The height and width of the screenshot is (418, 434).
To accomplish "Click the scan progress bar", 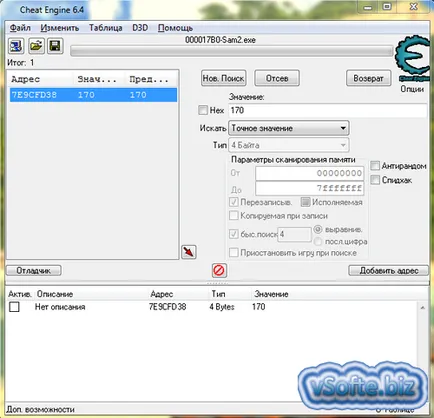I will [x=232, y=51].
